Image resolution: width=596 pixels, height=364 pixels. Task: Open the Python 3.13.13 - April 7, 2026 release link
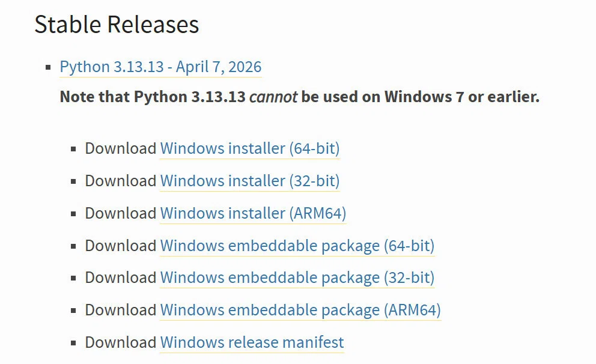(x=160, y=67)
